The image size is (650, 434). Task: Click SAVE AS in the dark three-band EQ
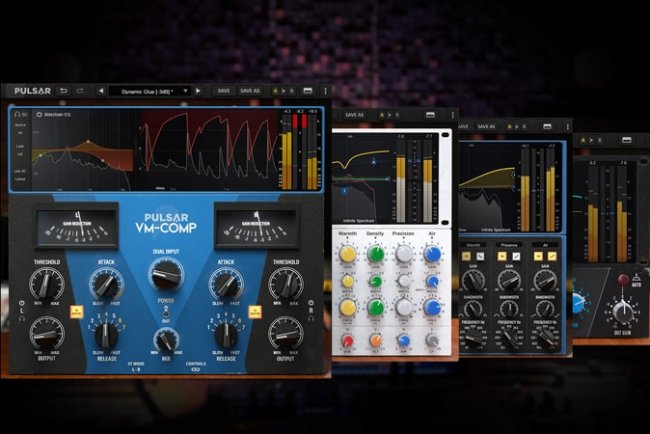[x=486, y=126]
